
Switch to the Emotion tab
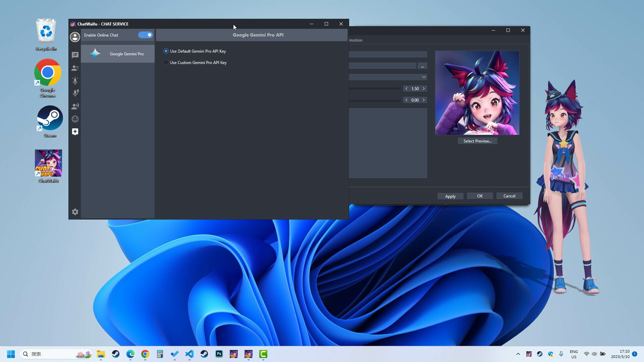355,40
